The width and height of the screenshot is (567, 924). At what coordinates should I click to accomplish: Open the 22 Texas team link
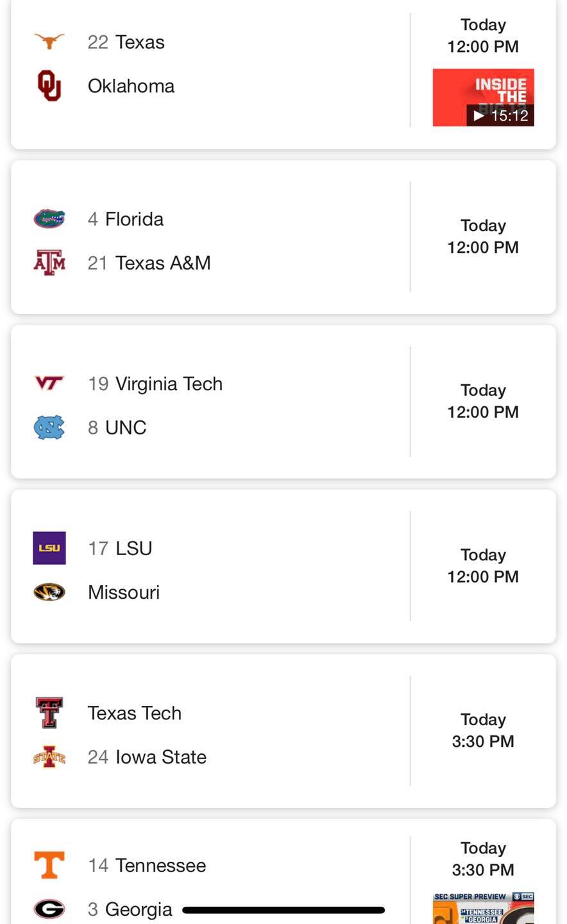(x=126, y=42)
